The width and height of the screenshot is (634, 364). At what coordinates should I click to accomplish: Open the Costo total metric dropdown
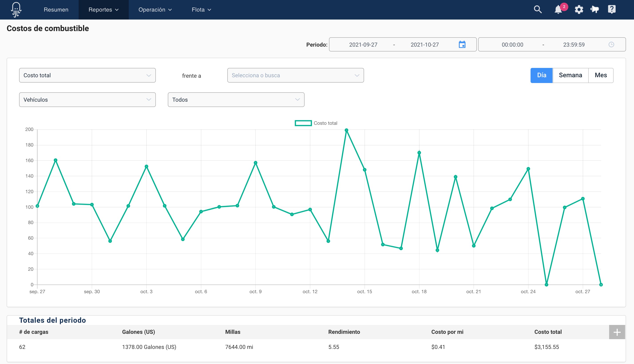pos(87,75)
